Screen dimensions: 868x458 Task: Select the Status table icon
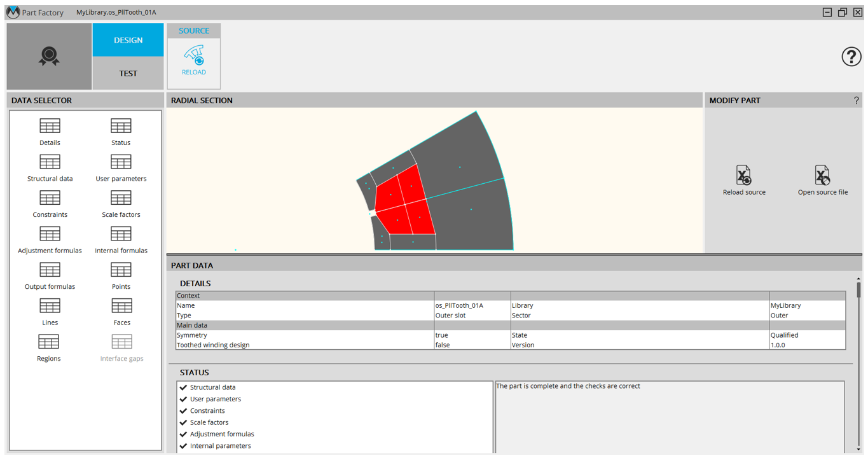coord(121,126)
